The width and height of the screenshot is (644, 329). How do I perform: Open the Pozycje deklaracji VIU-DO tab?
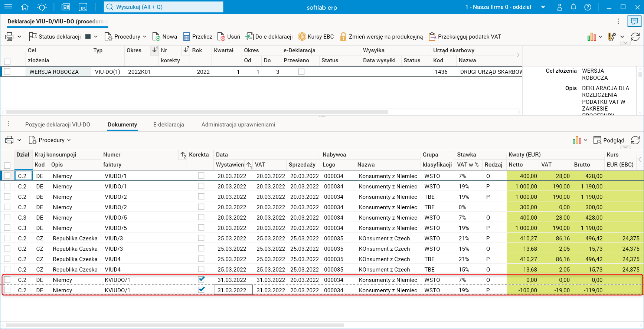tap(58, 125)
